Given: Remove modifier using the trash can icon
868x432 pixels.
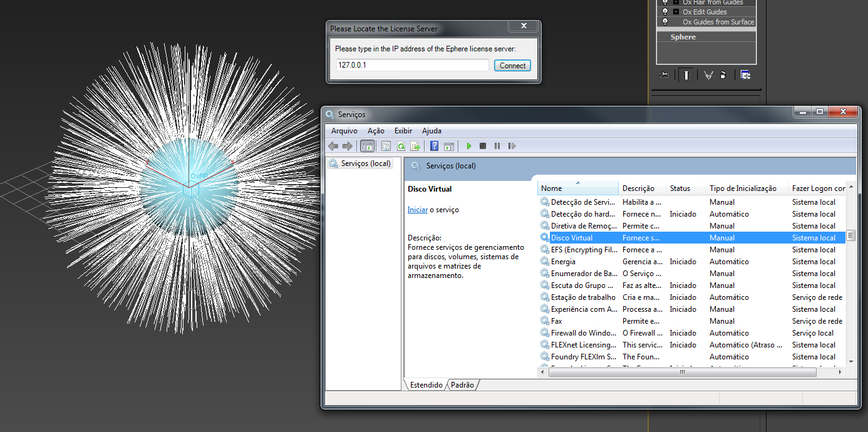Looking at the screenshot, I should coord(723,75).
